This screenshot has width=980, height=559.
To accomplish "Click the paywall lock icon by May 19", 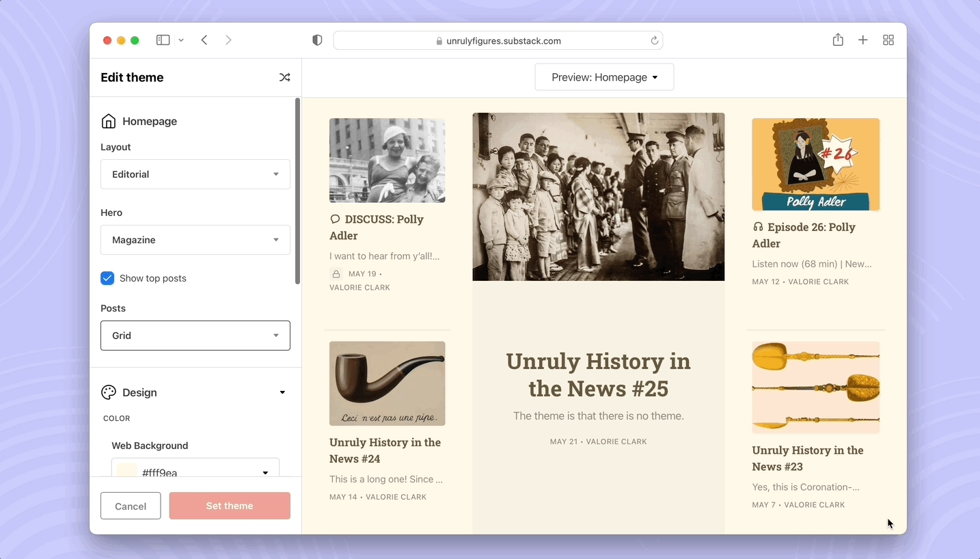I will pos(336,274).
